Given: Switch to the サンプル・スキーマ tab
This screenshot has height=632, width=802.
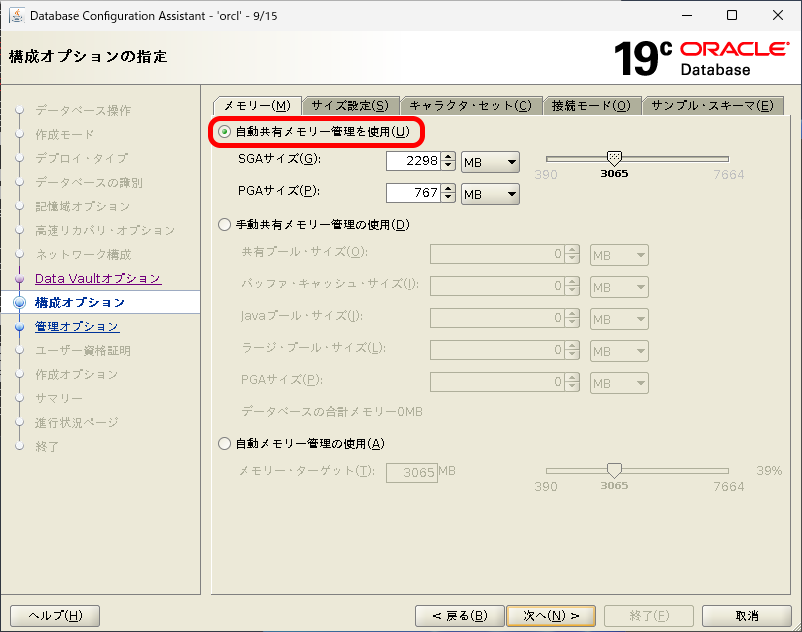Looking at the screenshot, I should coord(713,103).
